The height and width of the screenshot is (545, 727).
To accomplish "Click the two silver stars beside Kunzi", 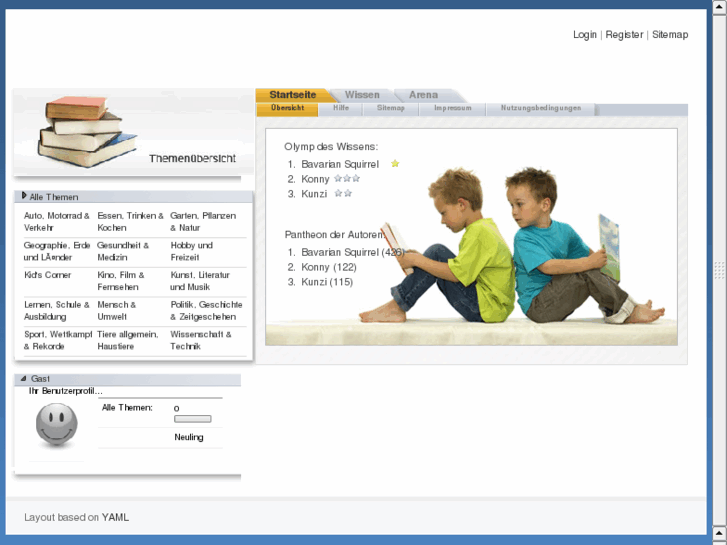I will pos(343,193).
